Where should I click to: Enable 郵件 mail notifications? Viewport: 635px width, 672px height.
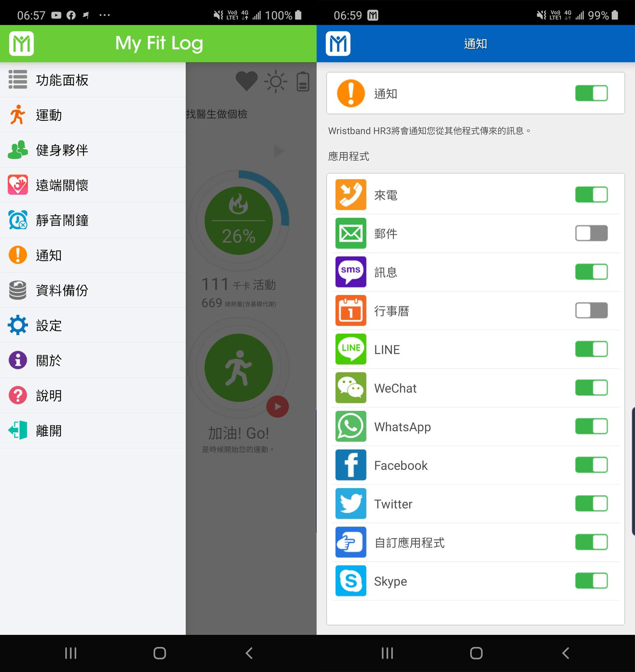click(x=591, y=233)
